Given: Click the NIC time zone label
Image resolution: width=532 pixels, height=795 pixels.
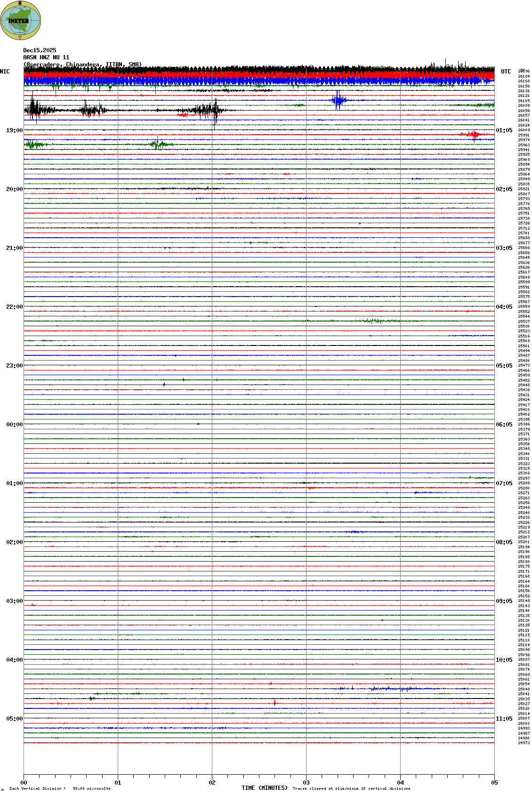Looking at the screenshot, I should [5, 72].
